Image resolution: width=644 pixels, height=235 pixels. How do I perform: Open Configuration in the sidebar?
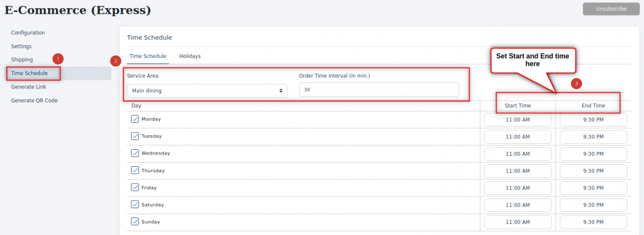pyautogui.click(x=28, y=33)
